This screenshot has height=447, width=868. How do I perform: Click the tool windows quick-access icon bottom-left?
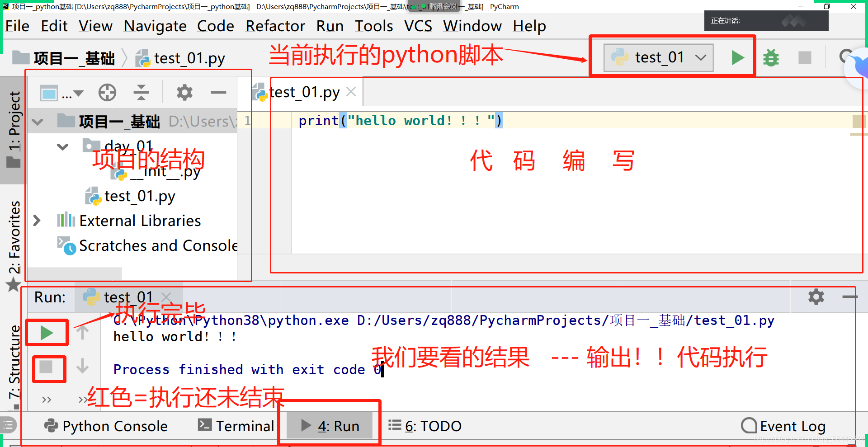pyautogui.click(x=8, y=425)
